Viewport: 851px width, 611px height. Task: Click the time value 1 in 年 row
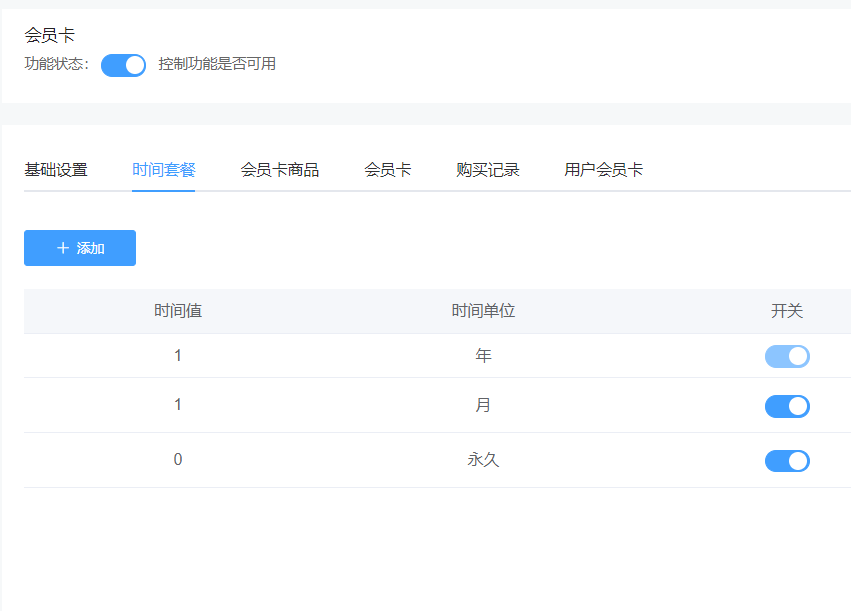click(x=178, y=356)
